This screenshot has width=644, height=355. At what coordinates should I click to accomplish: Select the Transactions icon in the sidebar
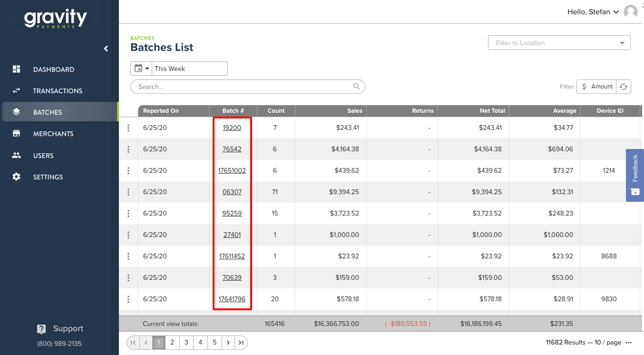(x=17, y=90)
